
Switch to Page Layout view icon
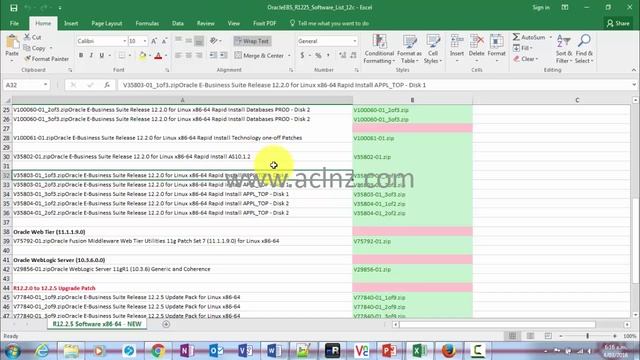click(530, 336)
